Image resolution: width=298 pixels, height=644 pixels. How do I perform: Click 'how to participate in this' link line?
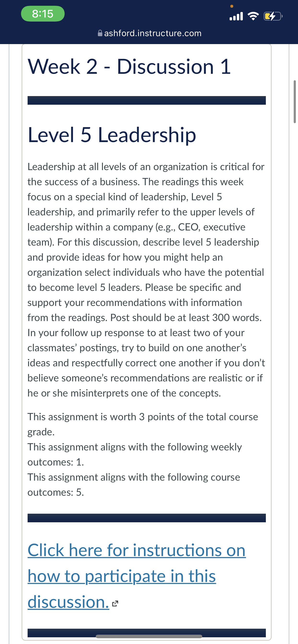(122, 576)
